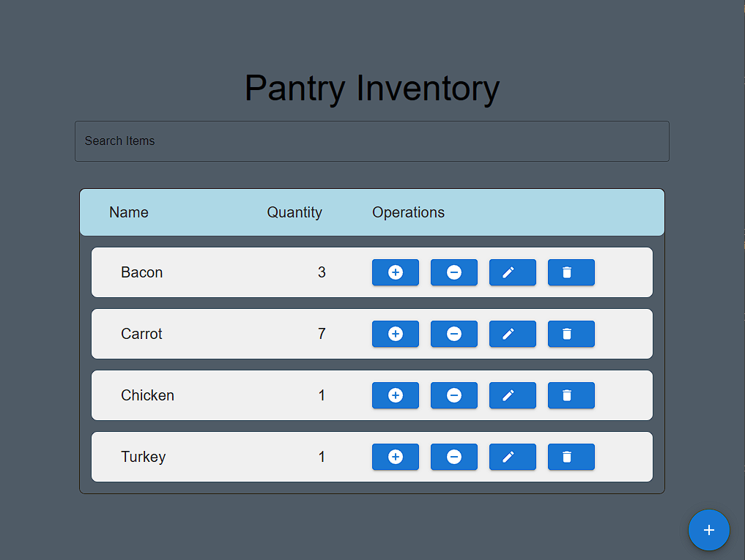Increase Carrot quantity with plus button
745x560 pixels.
click(x=396, y=334)
